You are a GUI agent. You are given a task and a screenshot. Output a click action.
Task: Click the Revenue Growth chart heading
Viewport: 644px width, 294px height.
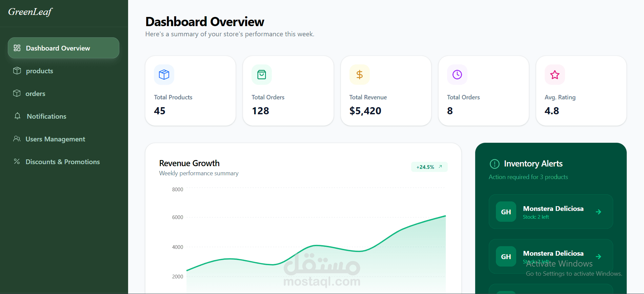click(x=189, y=163)
